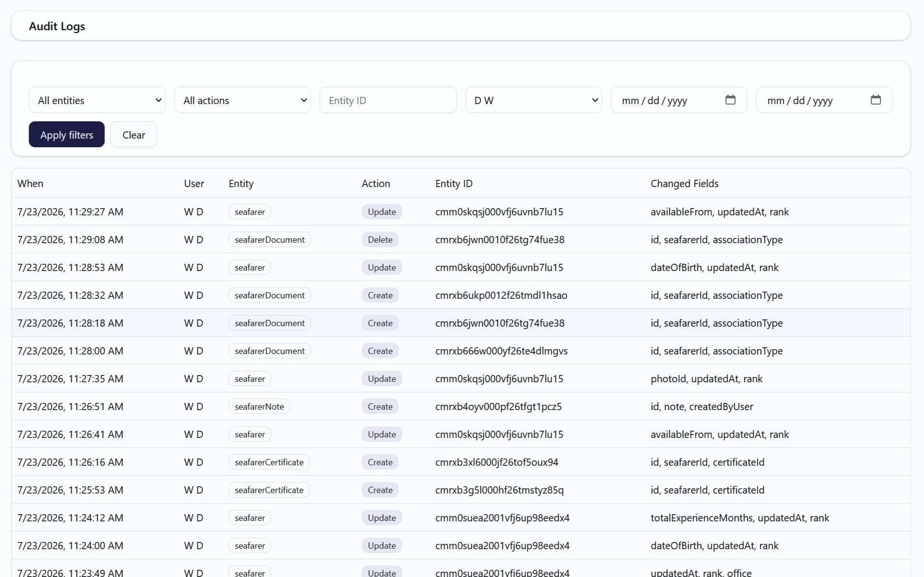Click certificateId fields in 11:25:53 row
This screenshot has height=577, width=924.
pos(708,490)
